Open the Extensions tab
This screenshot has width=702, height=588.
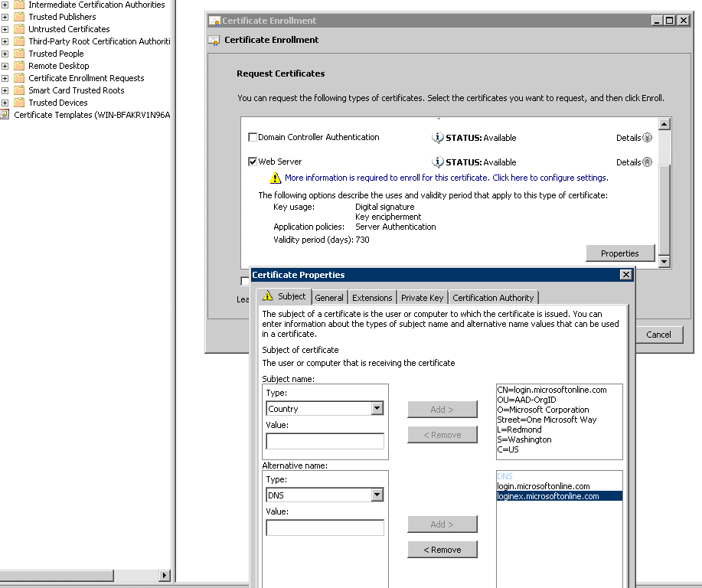tap(372, 298)
